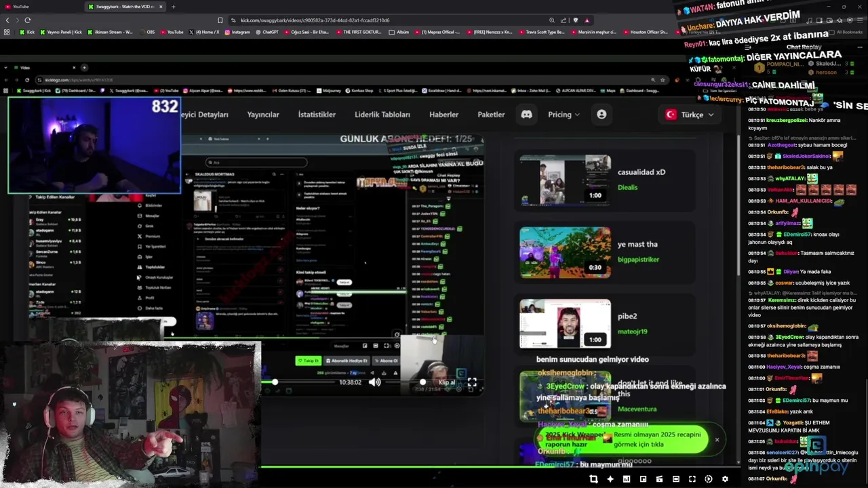Open the Instagram bookmark
868x488 pixels.
tap(237, 32)
